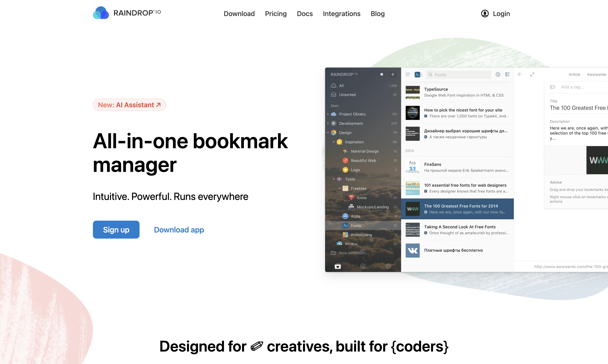The height and width of the screenshot is (364, 608).
Task: Select the Photos collection
Action: point(363,244)
